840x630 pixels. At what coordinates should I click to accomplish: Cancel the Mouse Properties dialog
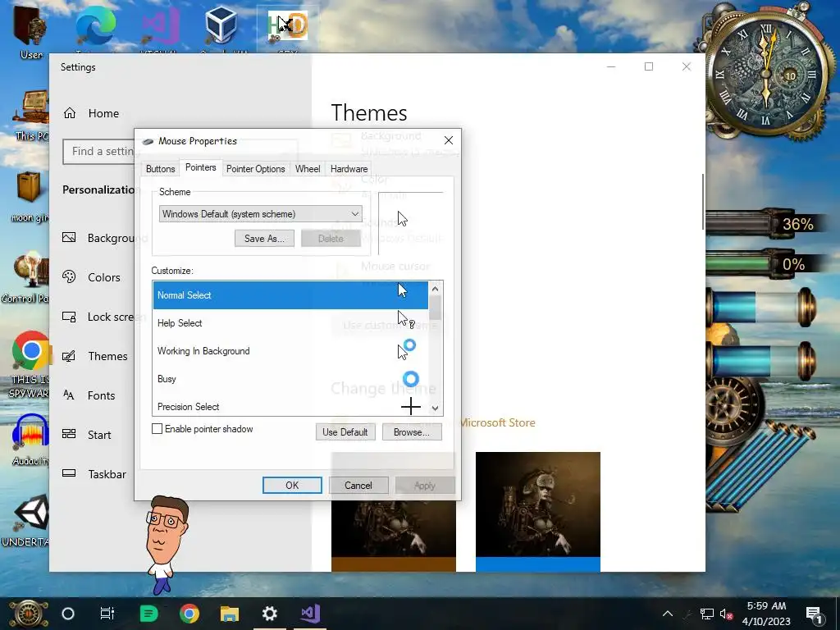point(358,486)
